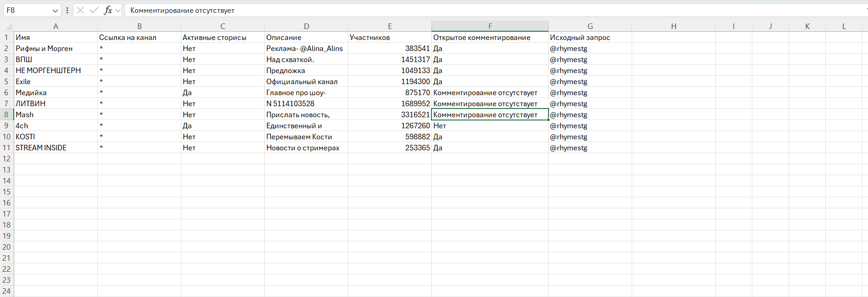Select the participants value 383541
The height and width of the screenshot is (297, 868).
390,48
